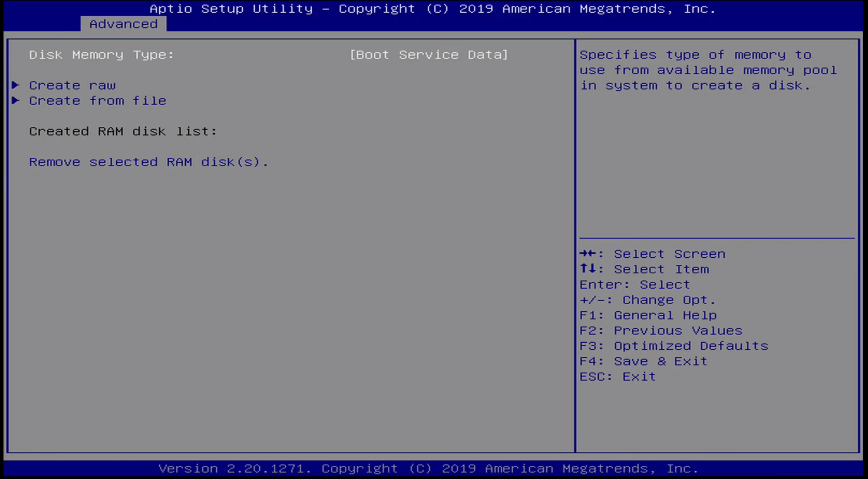Press F4 to Save and Exit
The width and height of the screenshot is (868, 479).
pyautogui.click(x=643, y=361)
